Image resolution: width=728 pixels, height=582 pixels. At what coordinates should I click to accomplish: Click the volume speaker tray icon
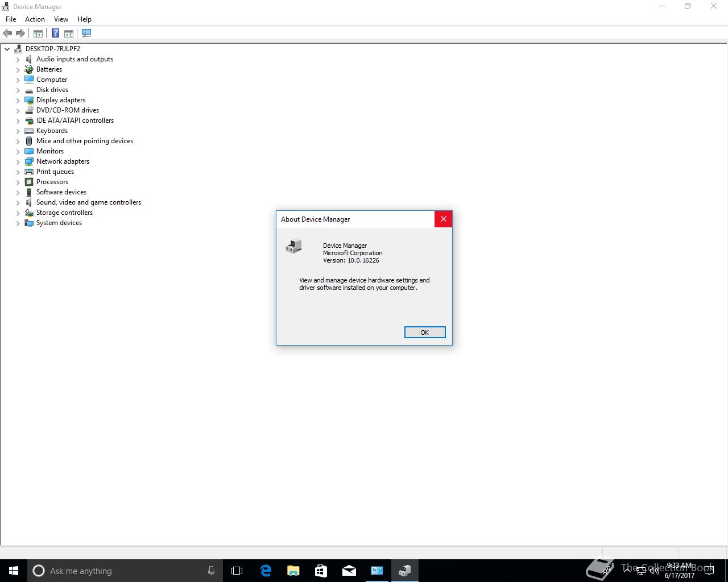click(655, 571)
